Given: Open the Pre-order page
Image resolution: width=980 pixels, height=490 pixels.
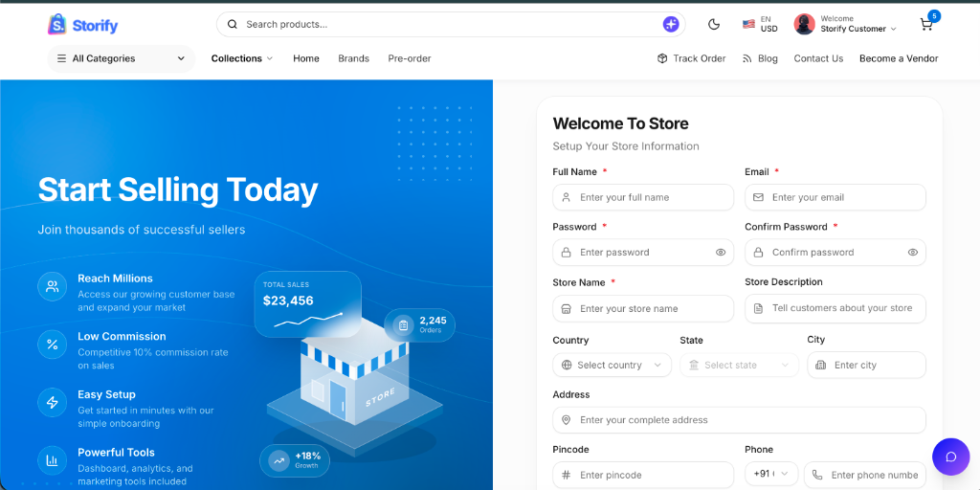Looking at the screenshot, I should click(410, 58).
